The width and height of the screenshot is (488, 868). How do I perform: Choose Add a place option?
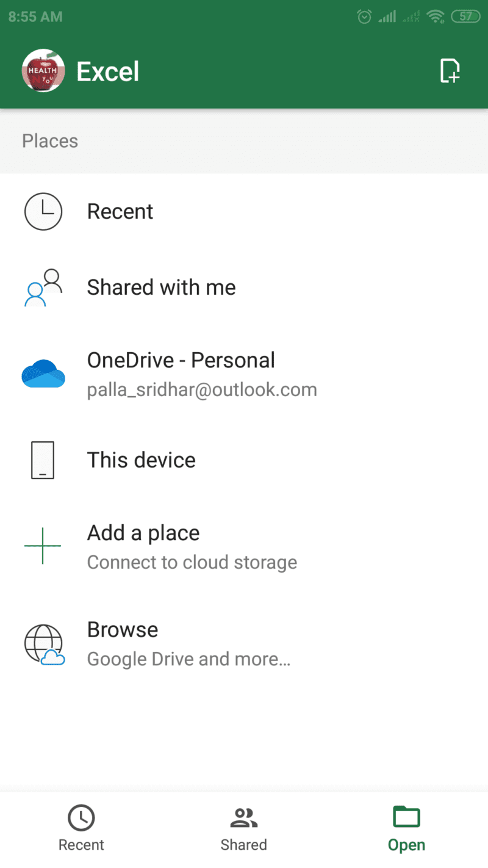pyautogui.click(x=244, y=545)
